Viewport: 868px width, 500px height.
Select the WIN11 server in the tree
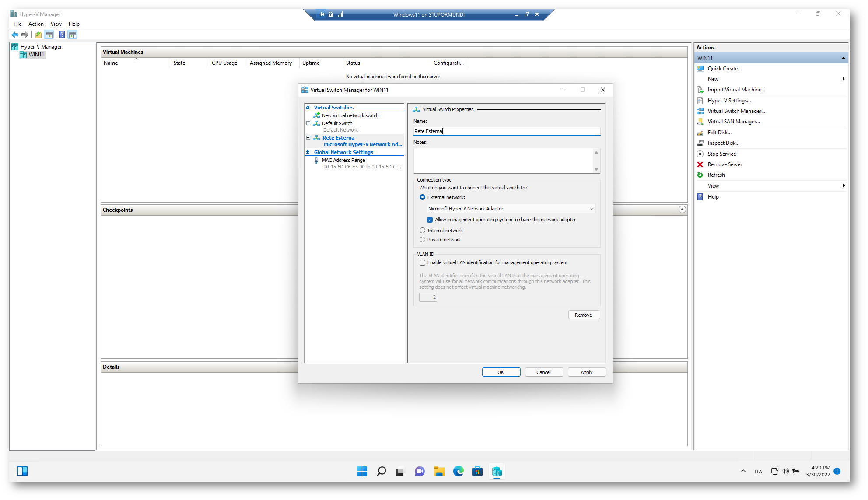[x=36, y=55]
